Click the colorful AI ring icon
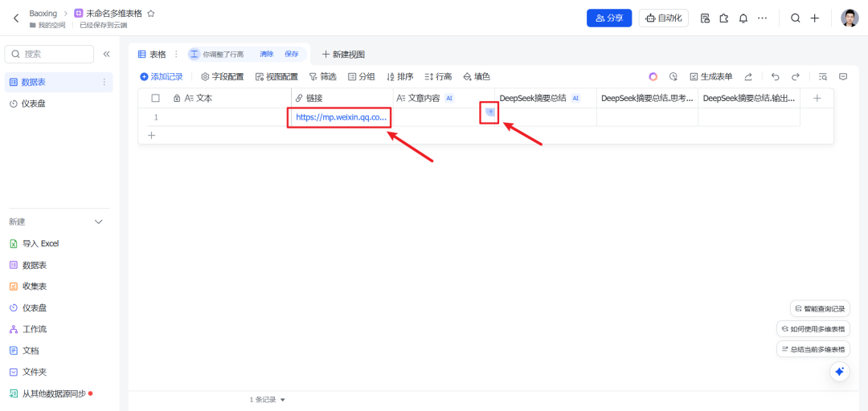Image resolution: width=868 pixels, height=411 pixels. coord(653,77)
